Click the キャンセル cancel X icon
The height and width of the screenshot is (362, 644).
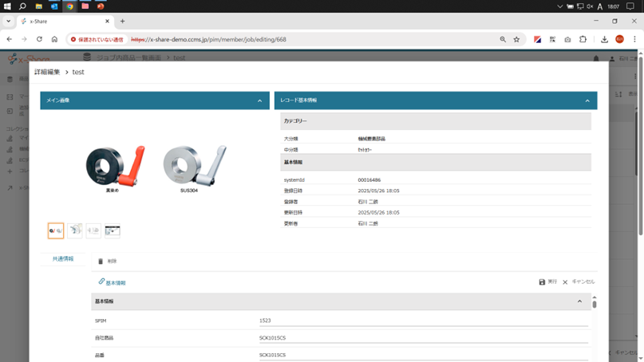(x=565, y=282)
